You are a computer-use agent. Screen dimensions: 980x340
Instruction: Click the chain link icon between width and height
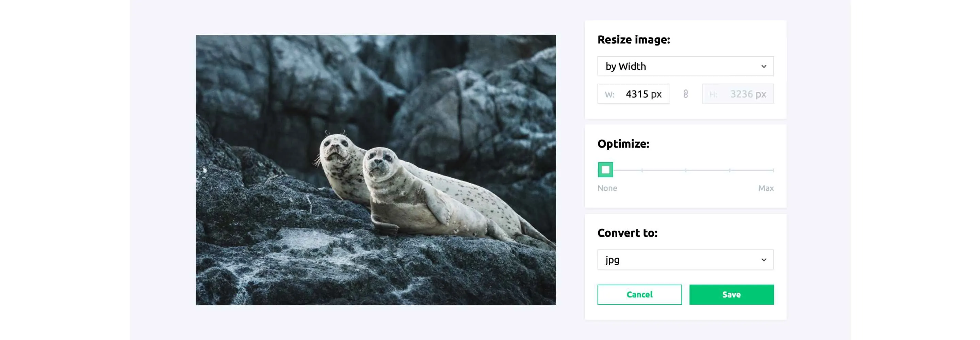pyautogui.click(x=686, y=94)
